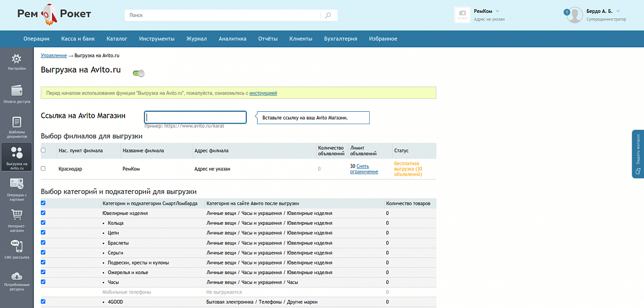This screenshot has width=644, height=308.
Task: Open the Касса и банк menu
Action: pyautogui.click(x=78, y=39)
